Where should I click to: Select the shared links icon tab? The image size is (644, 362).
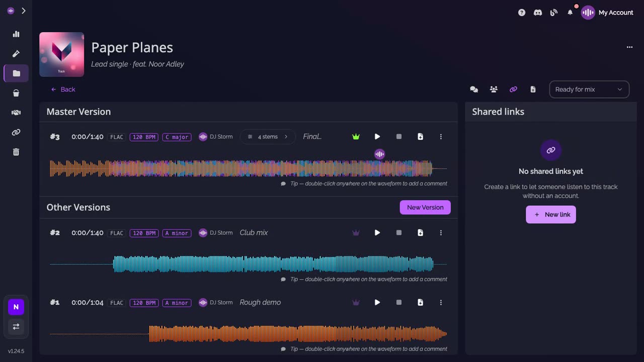click(513, 89)
